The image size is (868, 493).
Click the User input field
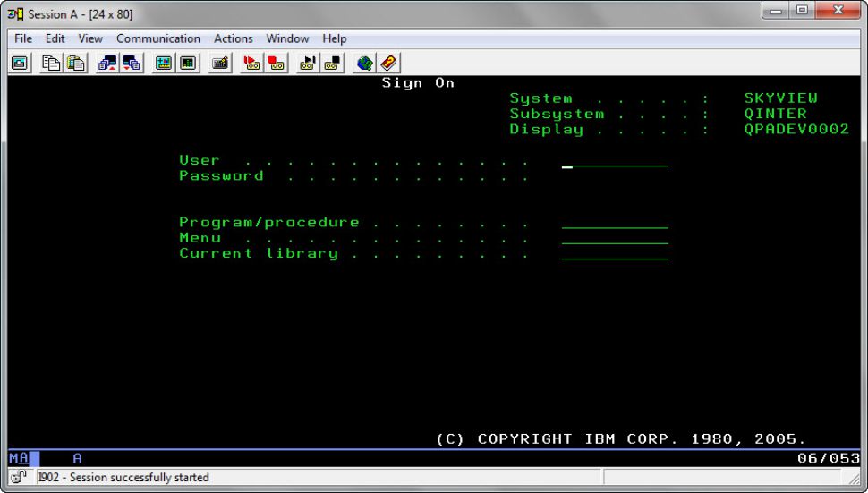[615, 160]
